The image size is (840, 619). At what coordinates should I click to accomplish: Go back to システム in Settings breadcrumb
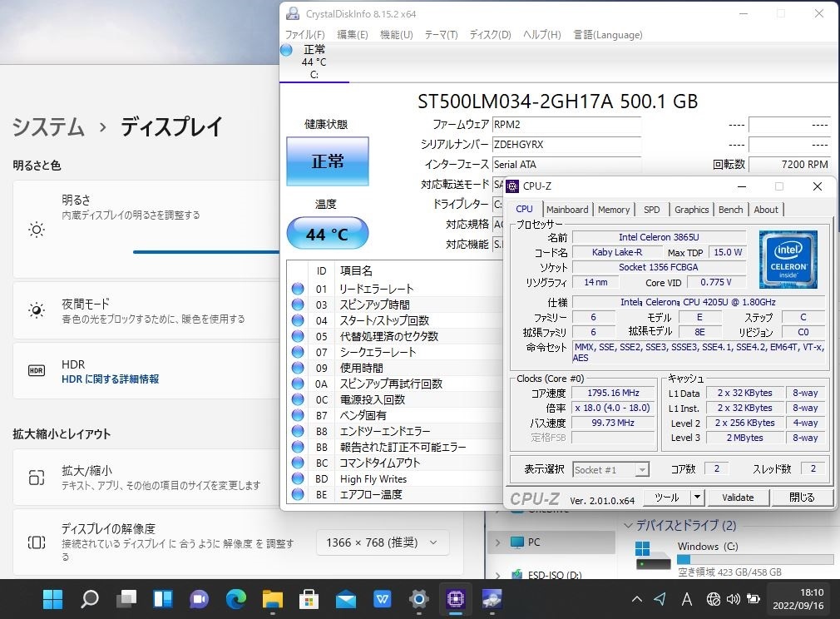tap(48, 127)
